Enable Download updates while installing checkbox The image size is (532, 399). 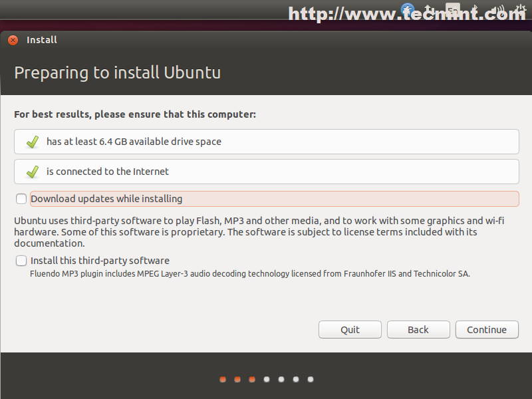[22, 199]
